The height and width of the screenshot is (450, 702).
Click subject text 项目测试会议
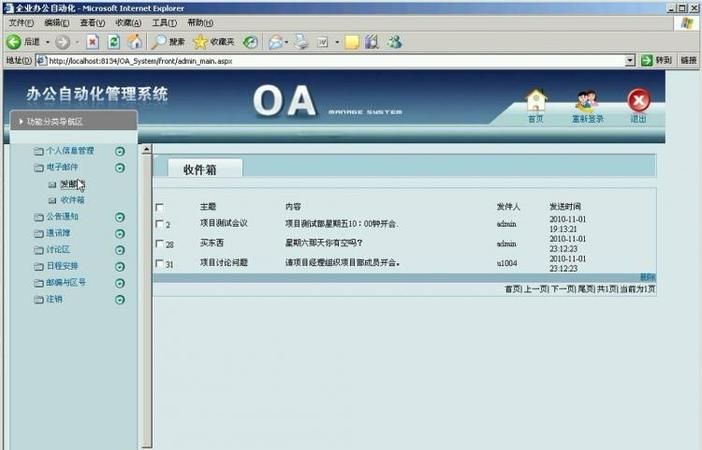coord(223,223)
